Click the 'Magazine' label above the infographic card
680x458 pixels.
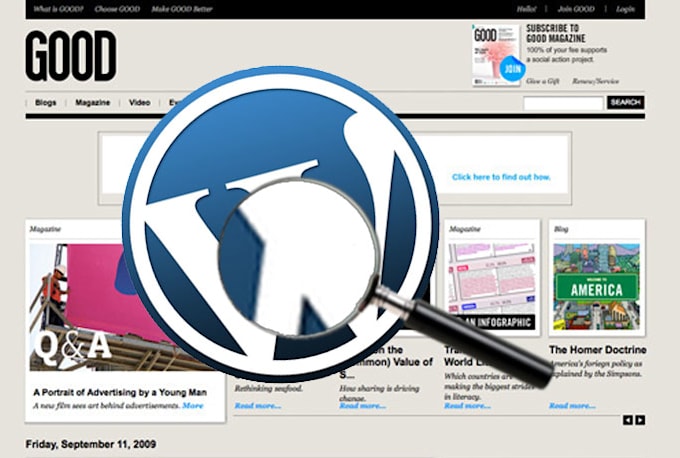[464, 229]
